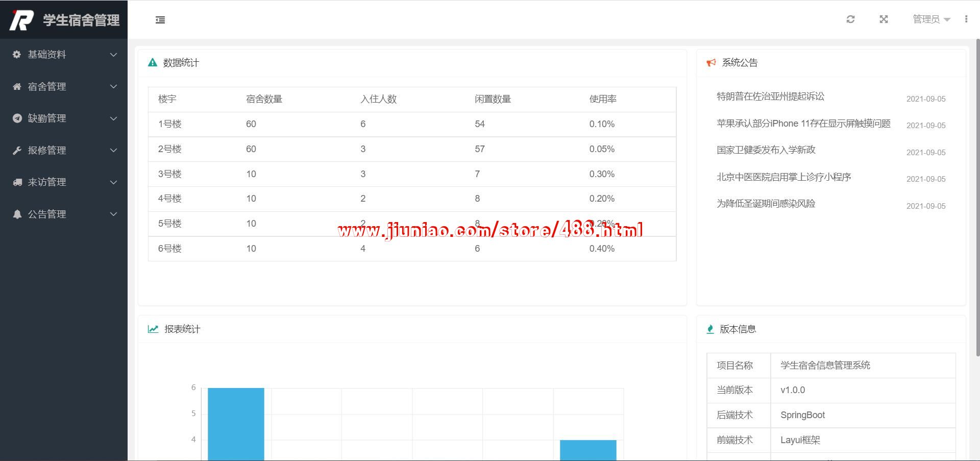Click the megaphone icon beside 系统公告
The width and height of the screenshot is (980, 461).
click(711, 63)
